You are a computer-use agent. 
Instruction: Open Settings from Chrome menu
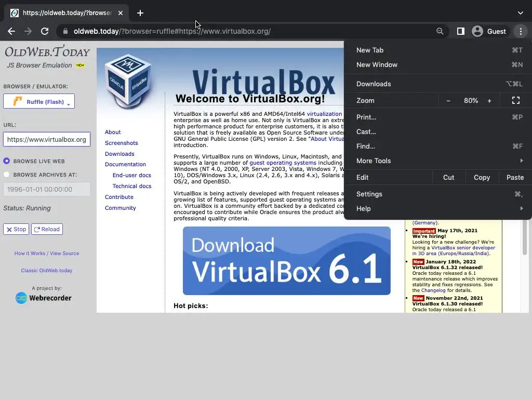click(x=437, y=194)
